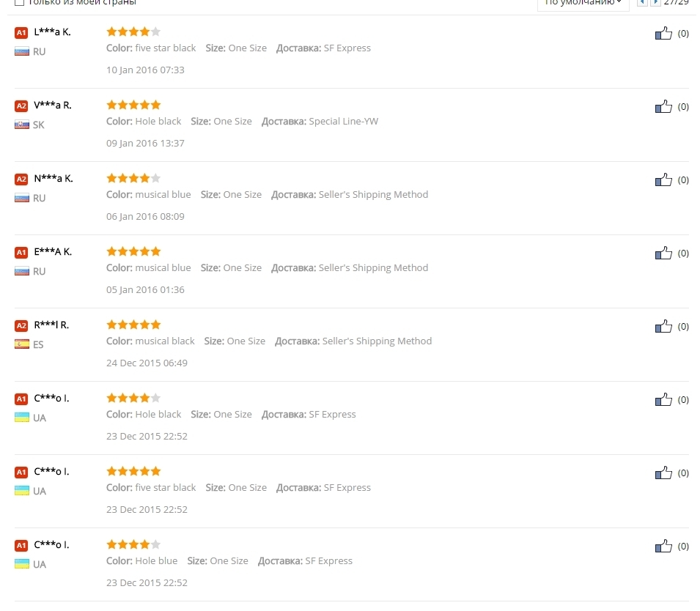
Task: Click thumbs-up on V***a R. review
Action: click(x=663, y=106)
